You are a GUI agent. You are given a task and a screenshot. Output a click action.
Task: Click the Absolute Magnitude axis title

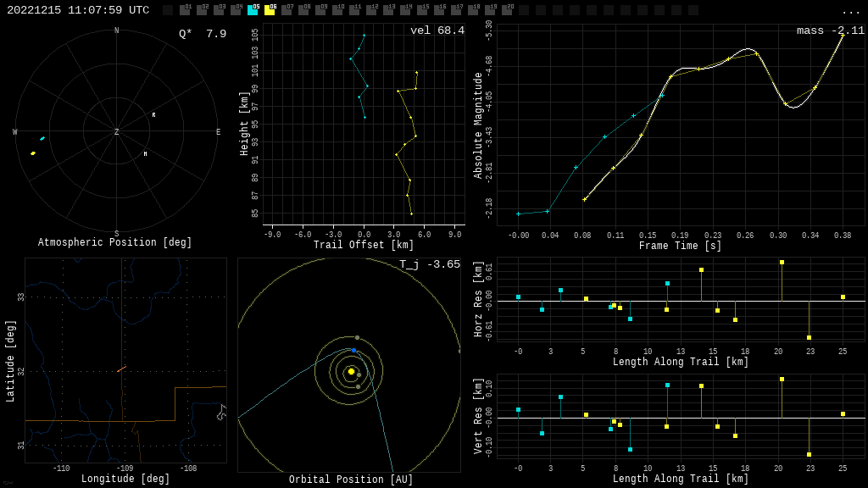(x=478, y=125)
